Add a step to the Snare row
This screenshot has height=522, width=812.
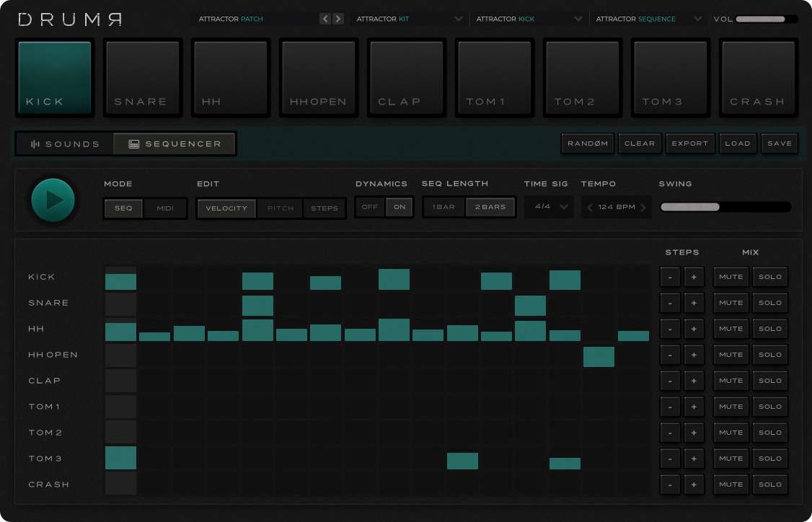[x=694, y=303]
